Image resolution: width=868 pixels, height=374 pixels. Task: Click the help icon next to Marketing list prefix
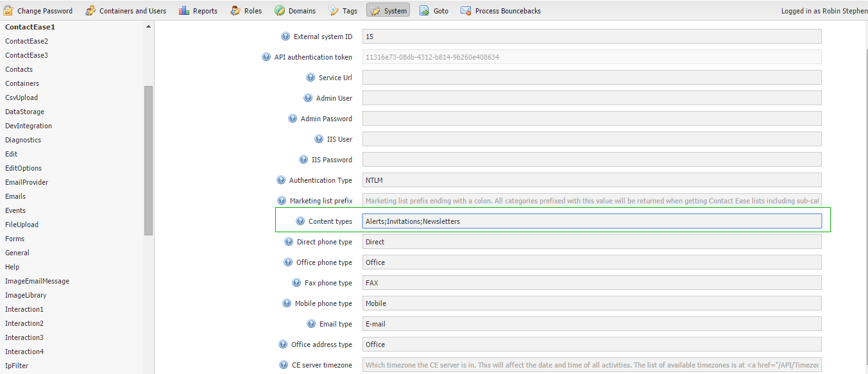tap(282, 201)
